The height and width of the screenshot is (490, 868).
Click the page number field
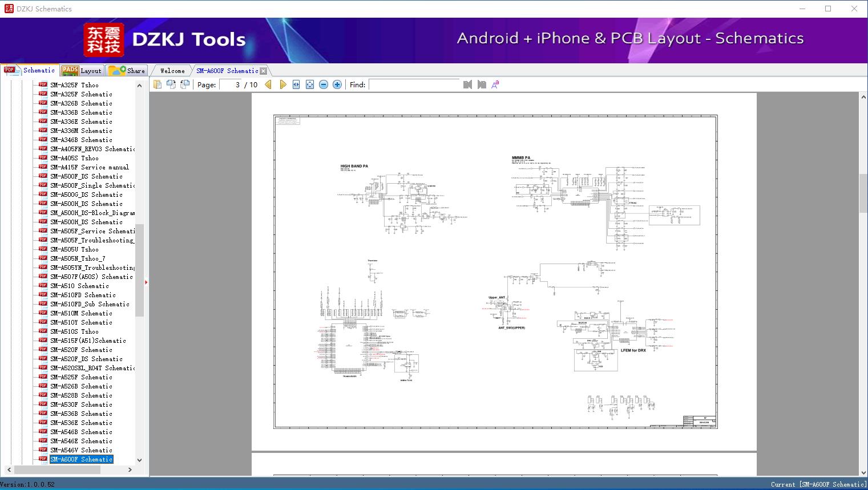tap(231, 84)
